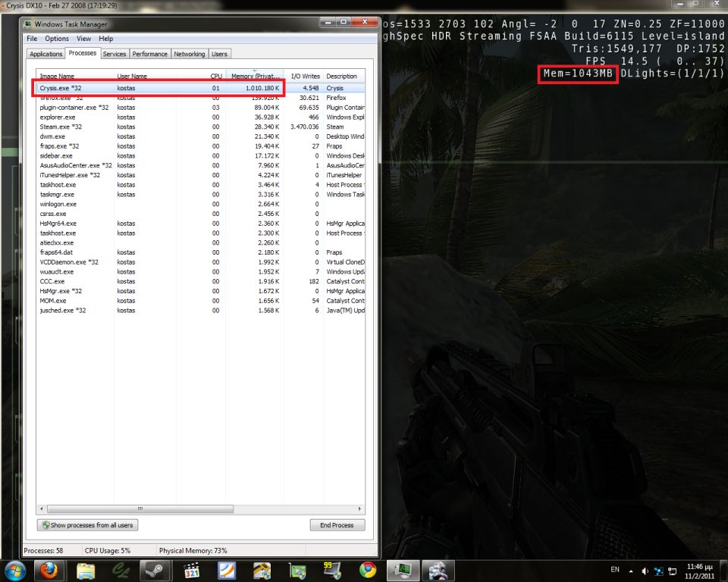Sort by Description column header

click(344, 76)
